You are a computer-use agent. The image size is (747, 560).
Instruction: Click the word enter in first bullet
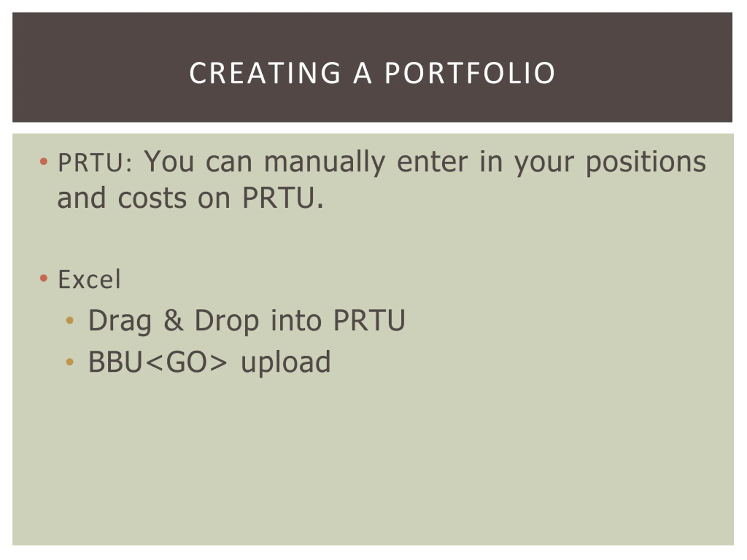coord(432,162)
